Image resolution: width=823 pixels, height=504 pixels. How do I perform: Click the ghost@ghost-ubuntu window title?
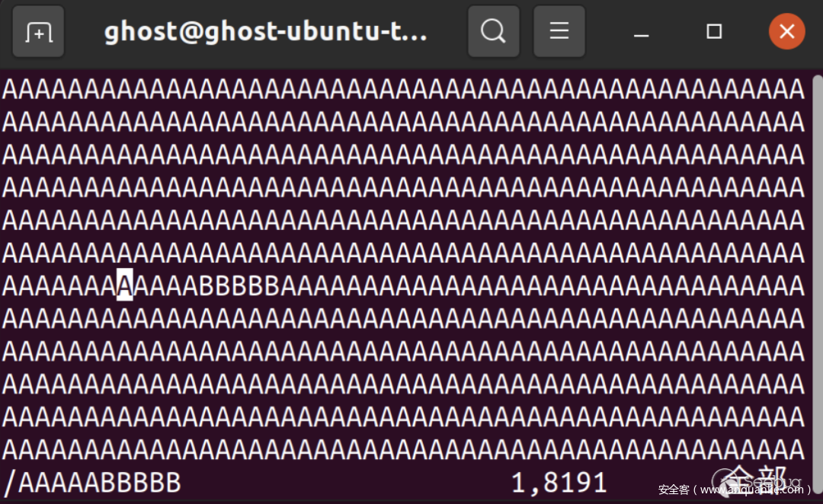266,31
